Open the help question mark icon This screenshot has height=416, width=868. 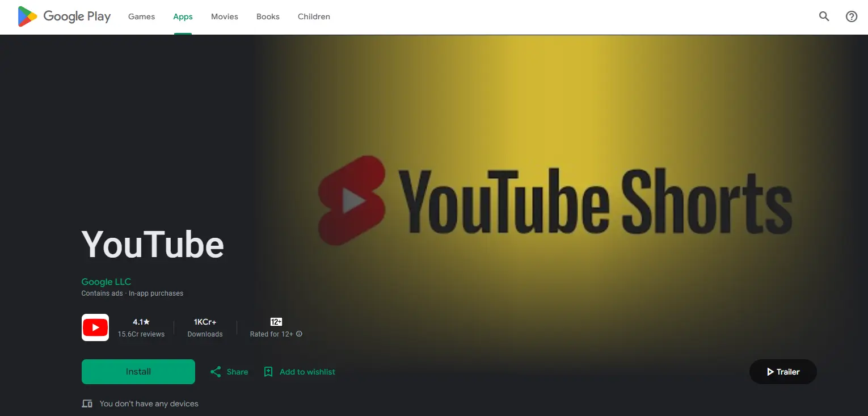(852, 16)
